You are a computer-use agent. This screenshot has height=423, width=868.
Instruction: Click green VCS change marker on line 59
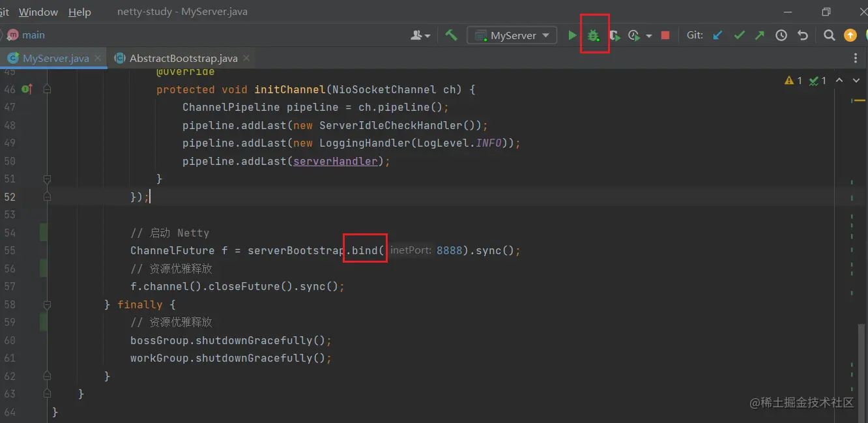(x=43, y=322)
